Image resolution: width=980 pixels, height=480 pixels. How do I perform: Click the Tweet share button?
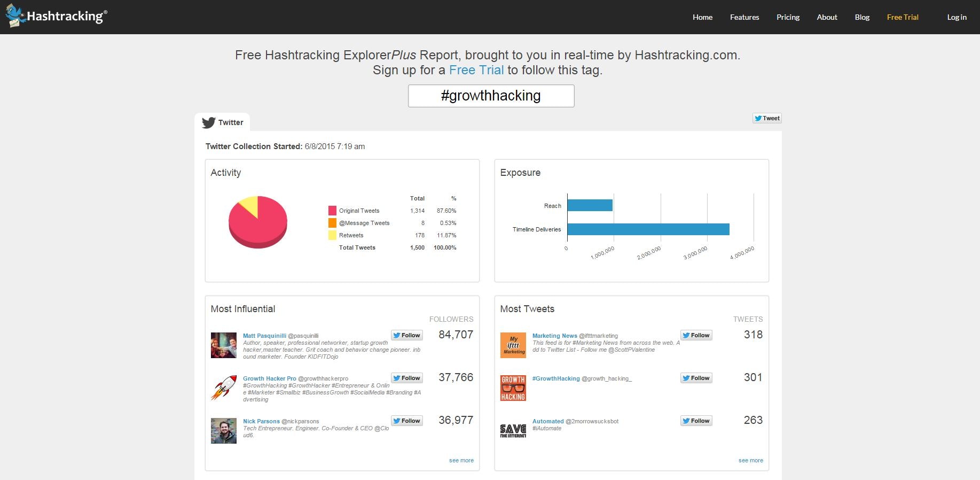(767, 118)
